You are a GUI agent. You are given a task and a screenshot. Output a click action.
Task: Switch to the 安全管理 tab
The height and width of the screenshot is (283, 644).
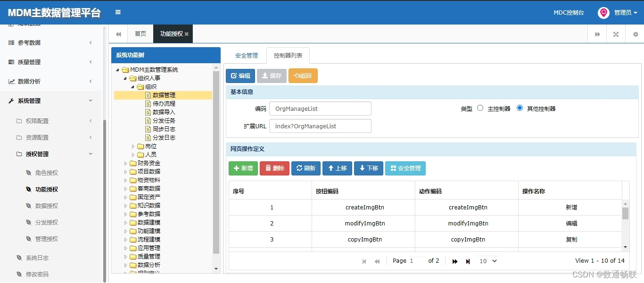tap(247, 56)
